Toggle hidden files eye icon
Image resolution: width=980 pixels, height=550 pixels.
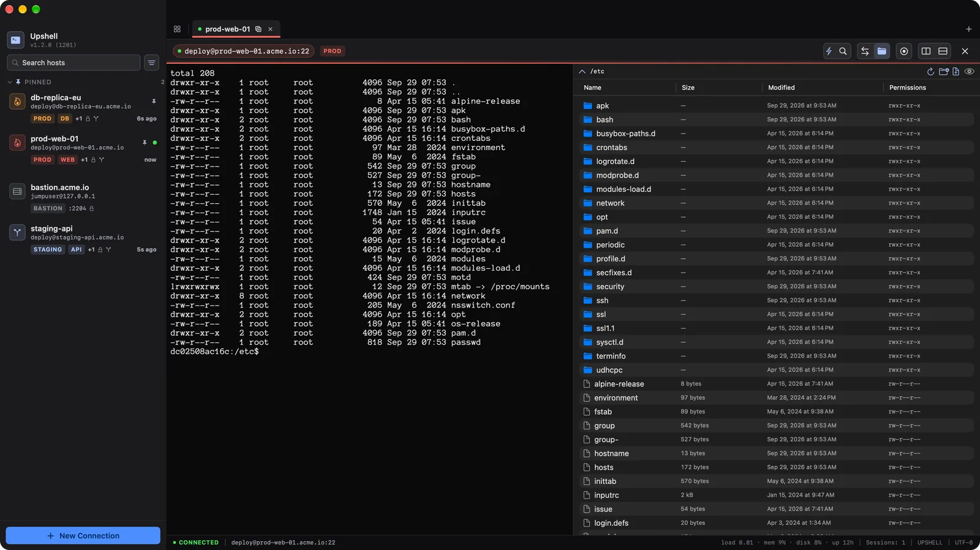969,72
